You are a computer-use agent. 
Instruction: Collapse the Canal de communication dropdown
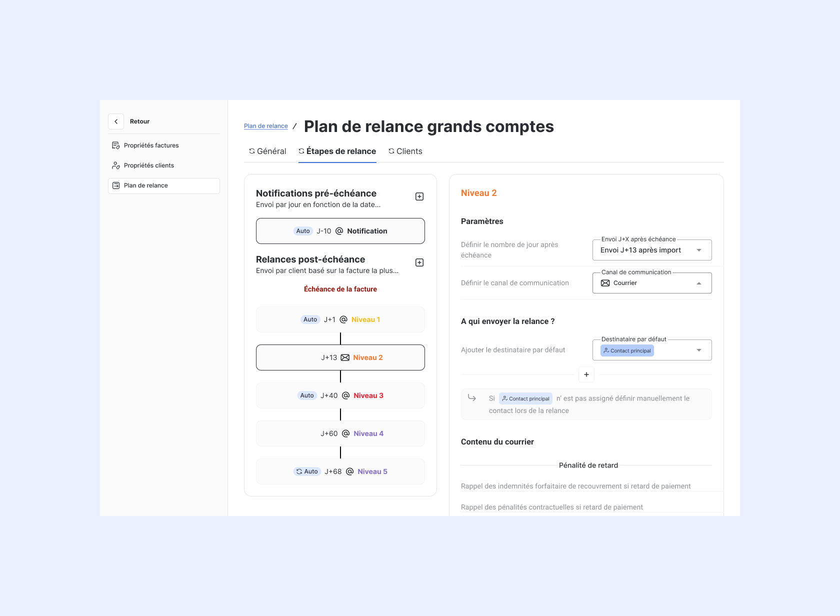click(x=652, y=283)
